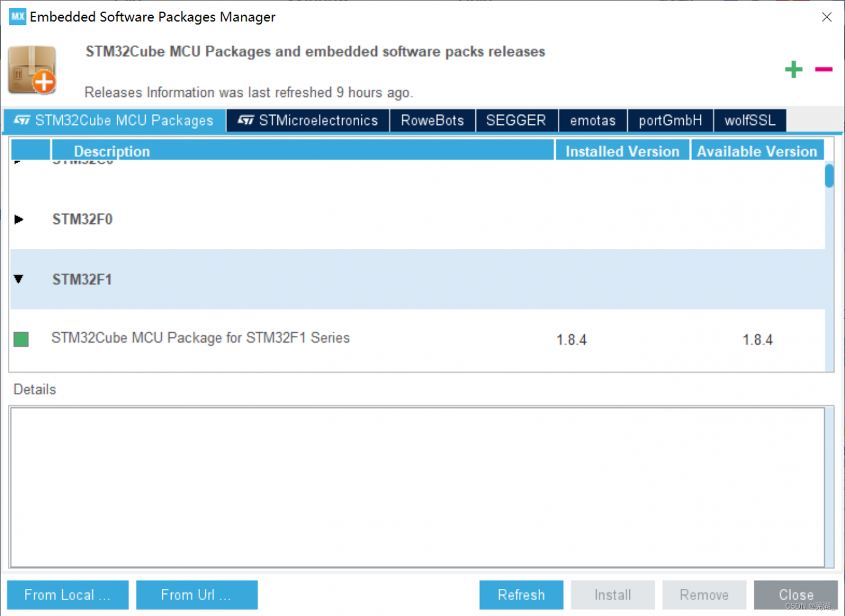
Task: Click the package box icon with orange plus
Action: coord(32,70)
